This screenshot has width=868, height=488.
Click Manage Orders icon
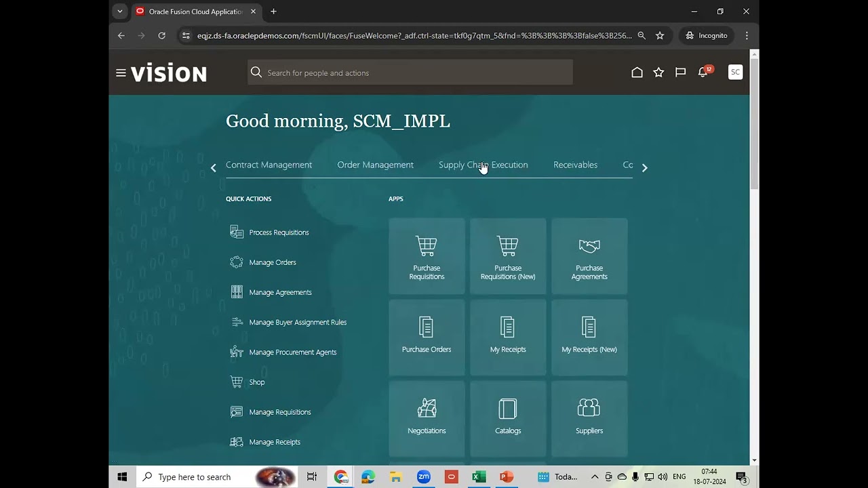click(x=237, y=262)
